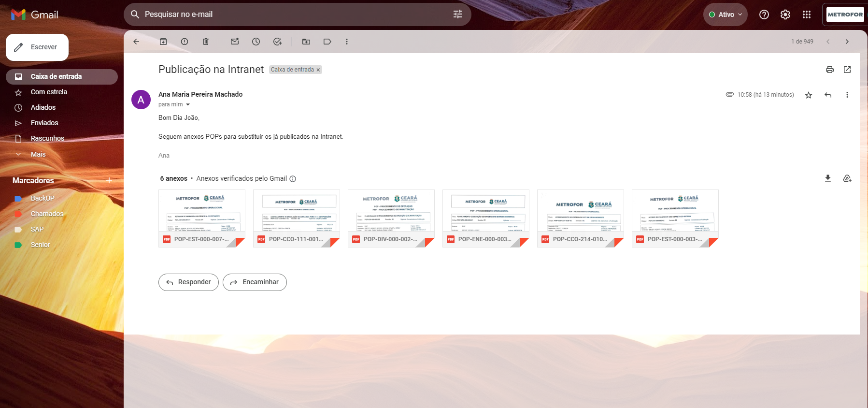Click sender name Ana Maria Pereira Machado
This screenshot has width=868, height=408.
tap(200, 94)
